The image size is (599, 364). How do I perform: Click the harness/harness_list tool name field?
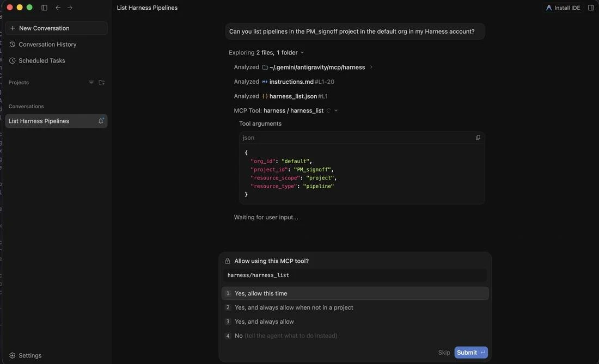[x=355, y=275]
